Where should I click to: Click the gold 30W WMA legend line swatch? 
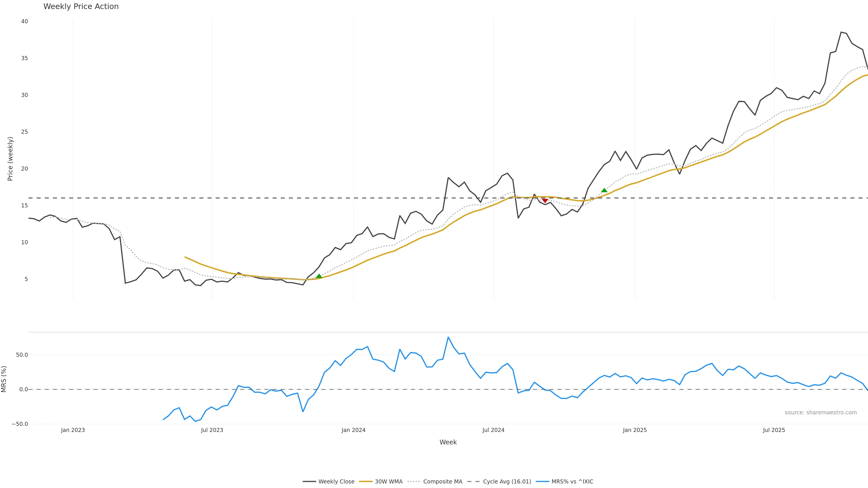(366, 482)
